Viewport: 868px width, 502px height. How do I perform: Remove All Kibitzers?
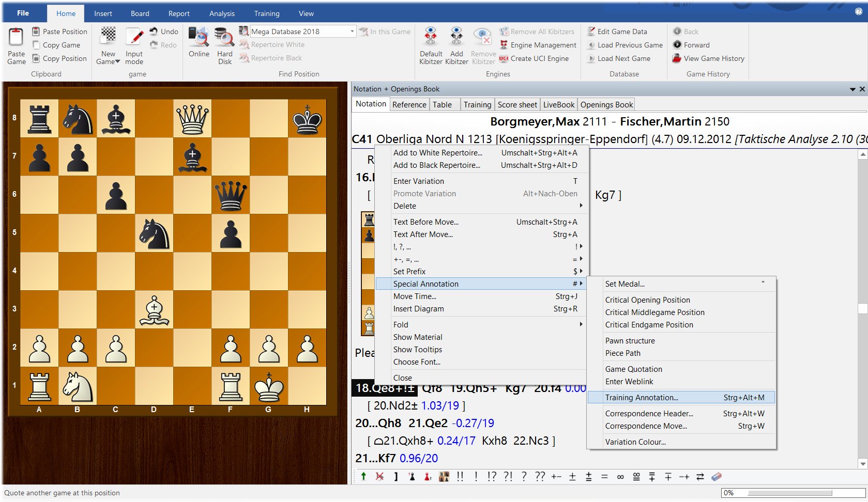point(538,32)
